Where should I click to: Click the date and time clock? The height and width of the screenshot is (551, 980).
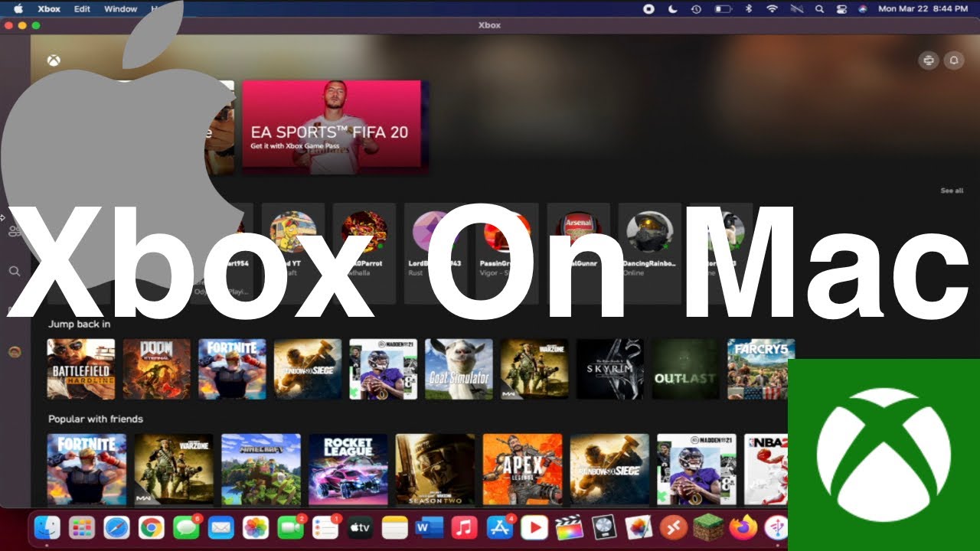[x=924, y=9]
